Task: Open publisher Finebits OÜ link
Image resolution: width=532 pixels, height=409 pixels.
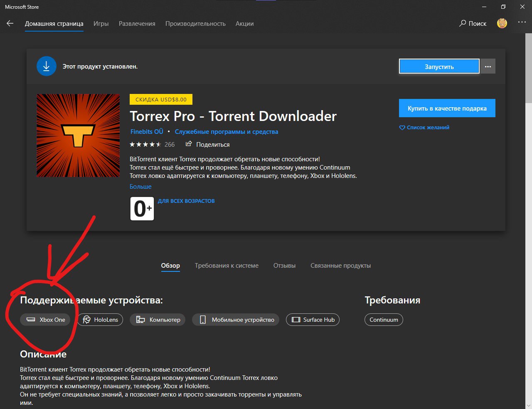Action: pos(147,131)
